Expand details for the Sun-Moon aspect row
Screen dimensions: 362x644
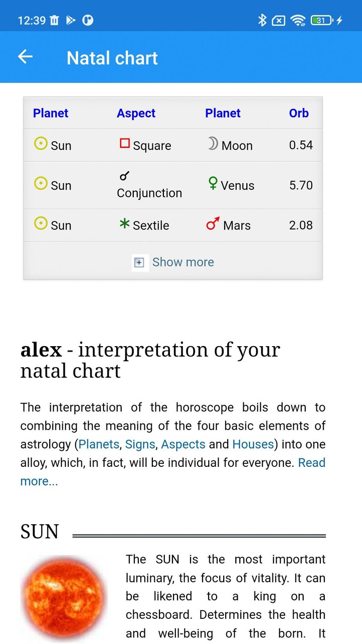click(x=172, y=145)
